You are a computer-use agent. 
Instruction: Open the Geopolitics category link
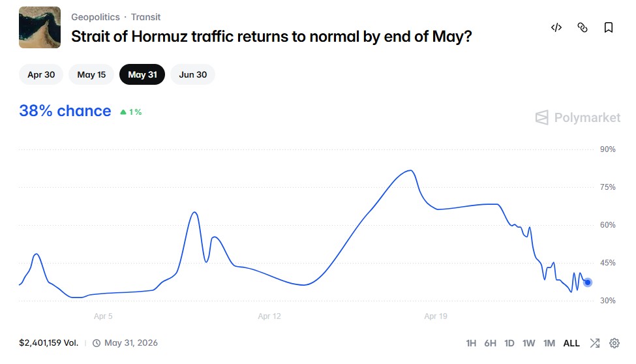(95, 17)
